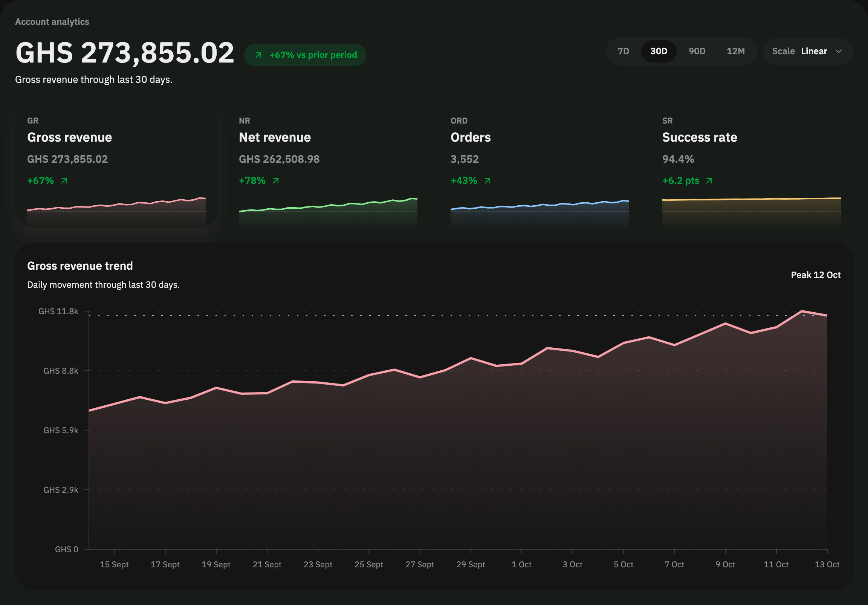The height and width of the screenshot is (605, 868).
Task: Click the 1 Oct date label
Action: pyautogui.click(x=521, y=565)
